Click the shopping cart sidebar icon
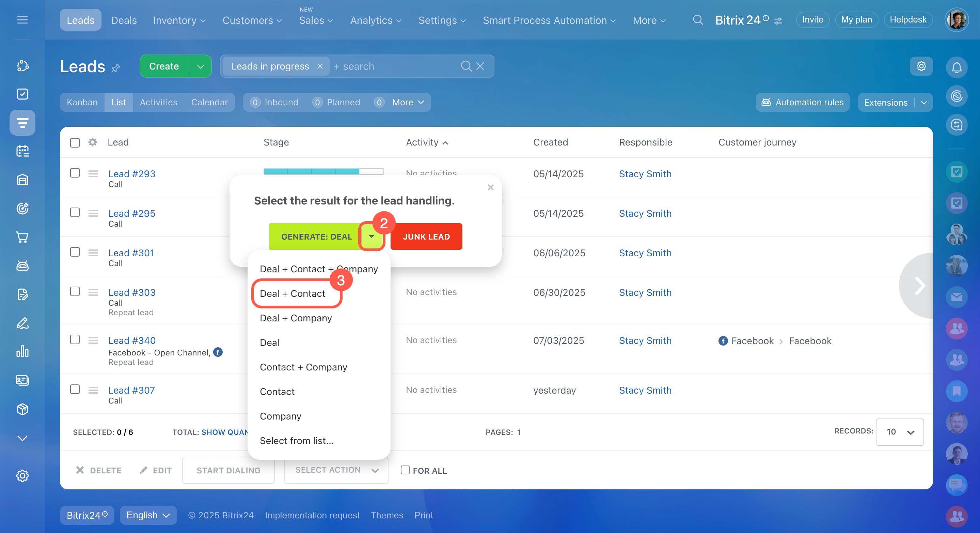This screenshot has height=533, width=980. [x=22, y=237]
